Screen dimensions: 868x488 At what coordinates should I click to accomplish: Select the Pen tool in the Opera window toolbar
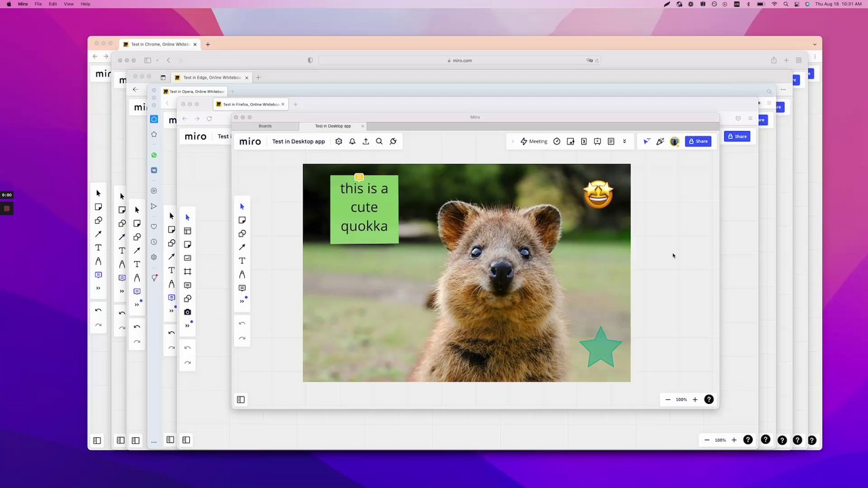pos(172,284)
